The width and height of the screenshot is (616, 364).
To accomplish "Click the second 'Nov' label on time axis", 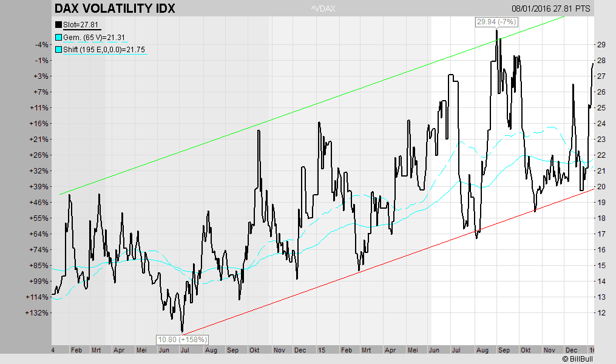I will pos(549,350).
